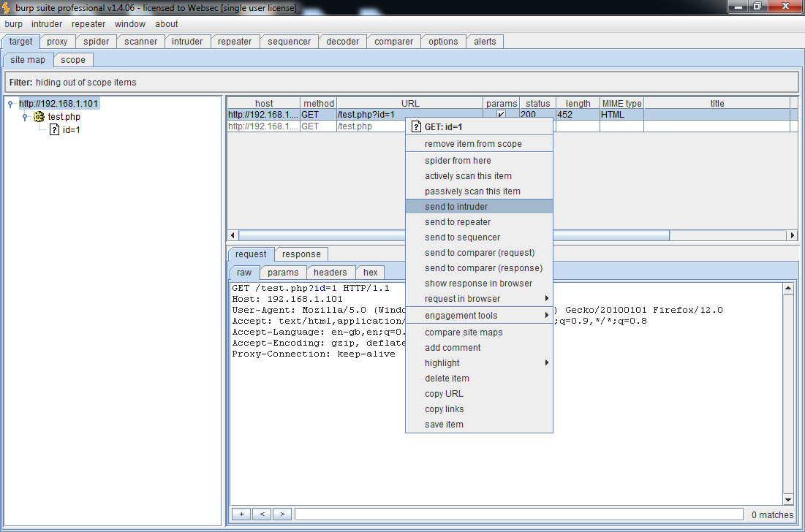Select send to intruder from context menu
This screenshot has height=532, width=805.
pyautogui.click(x=456, y=207)
